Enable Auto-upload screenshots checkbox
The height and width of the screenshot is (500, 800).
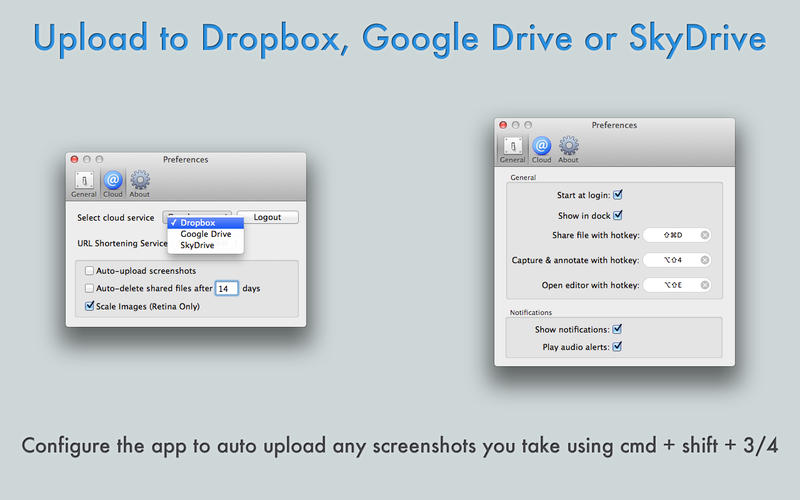(89, 270)
